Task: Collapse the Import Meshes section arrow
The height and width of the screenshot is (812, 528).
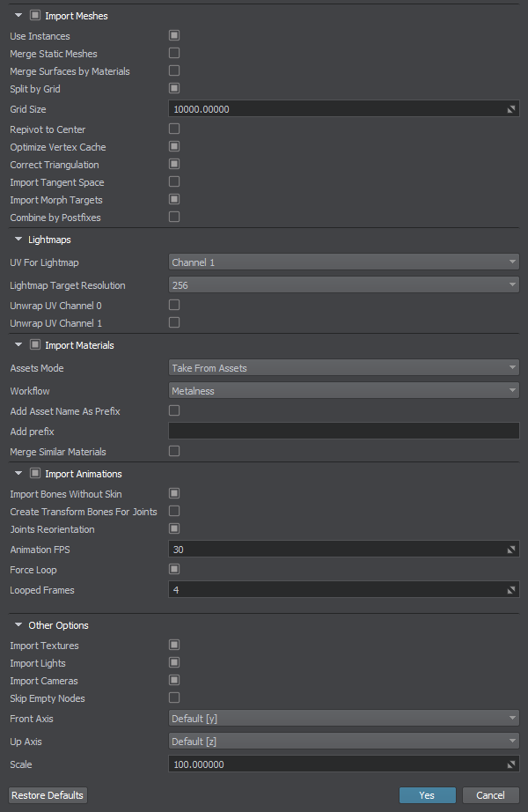Action: 18,16
